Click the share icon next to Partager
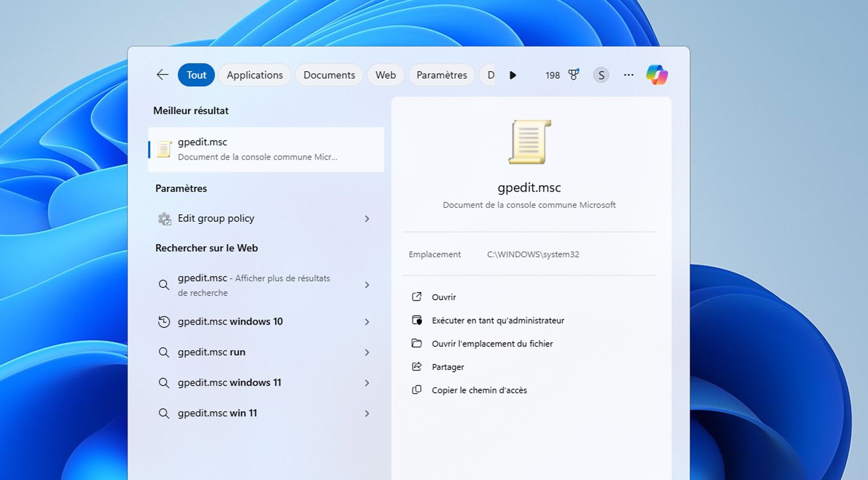868x480 pixels. pos(417,367)
